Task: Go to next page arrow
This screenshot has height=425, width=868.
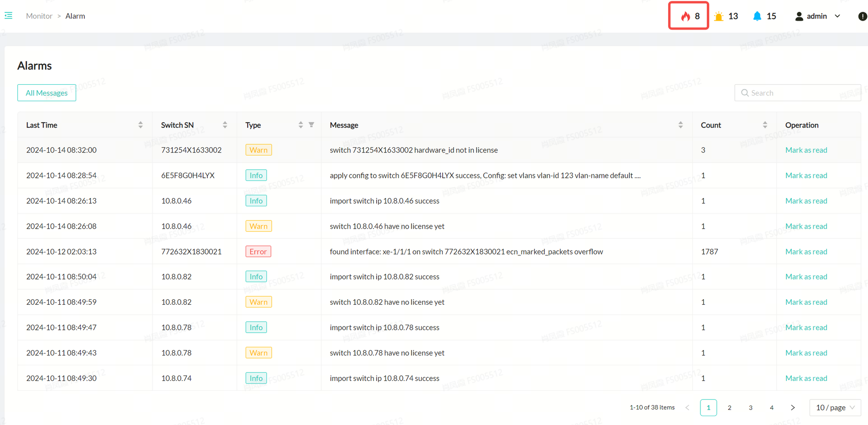Action: [x=793, y=408]
